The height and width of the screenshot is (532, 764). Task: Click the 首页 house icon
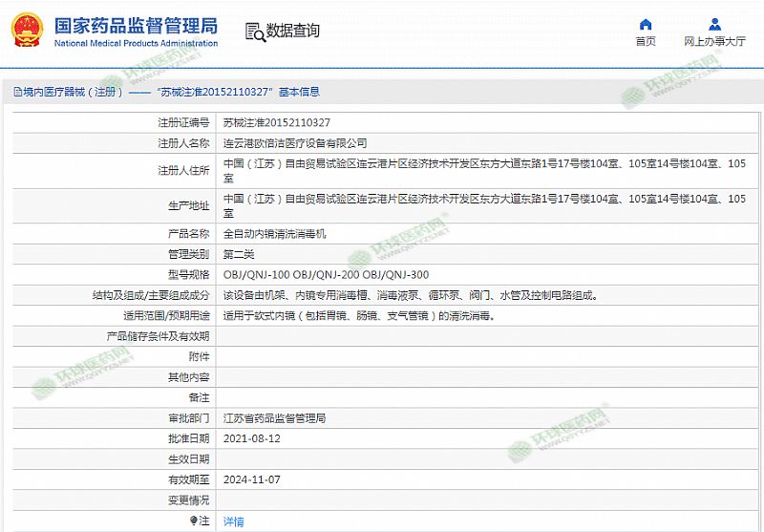coord(646,25)
